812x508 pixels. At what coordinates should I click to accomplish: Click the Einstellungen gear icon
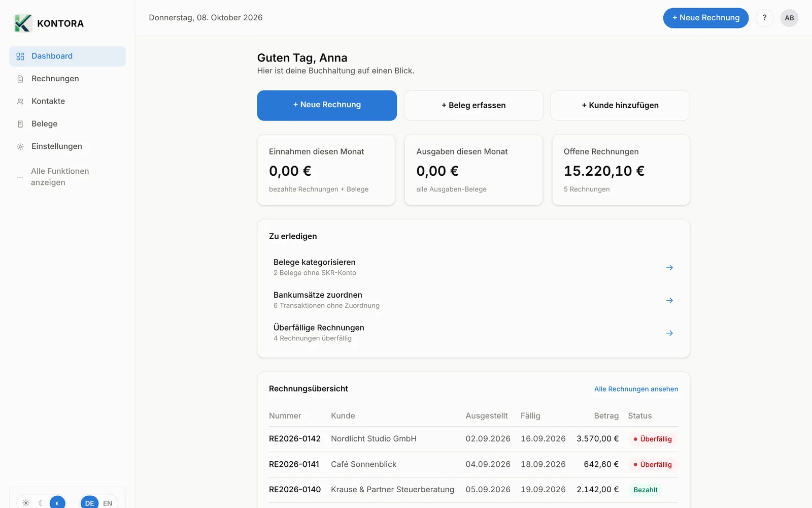click(x=20, y=147)
